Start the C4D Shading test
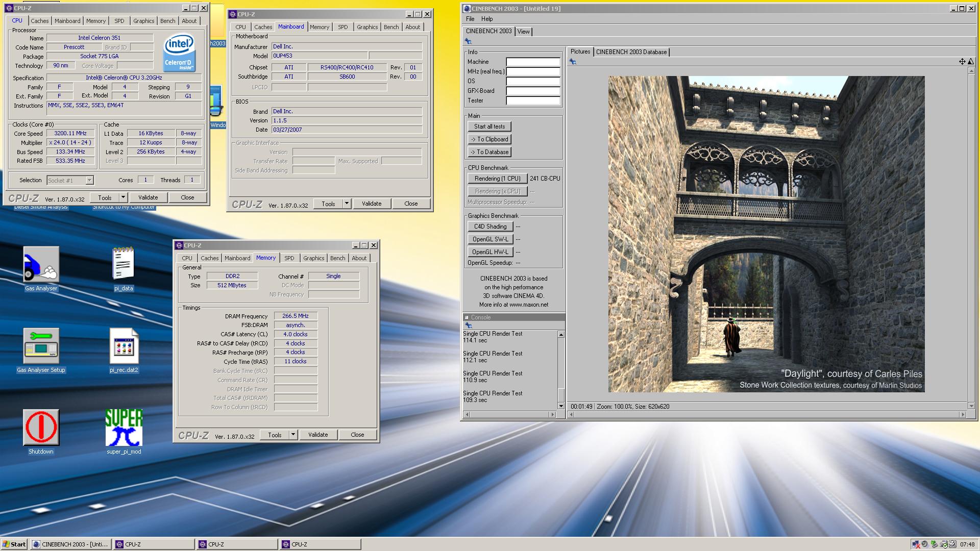 pyautogui.click(x=489, y=227)
